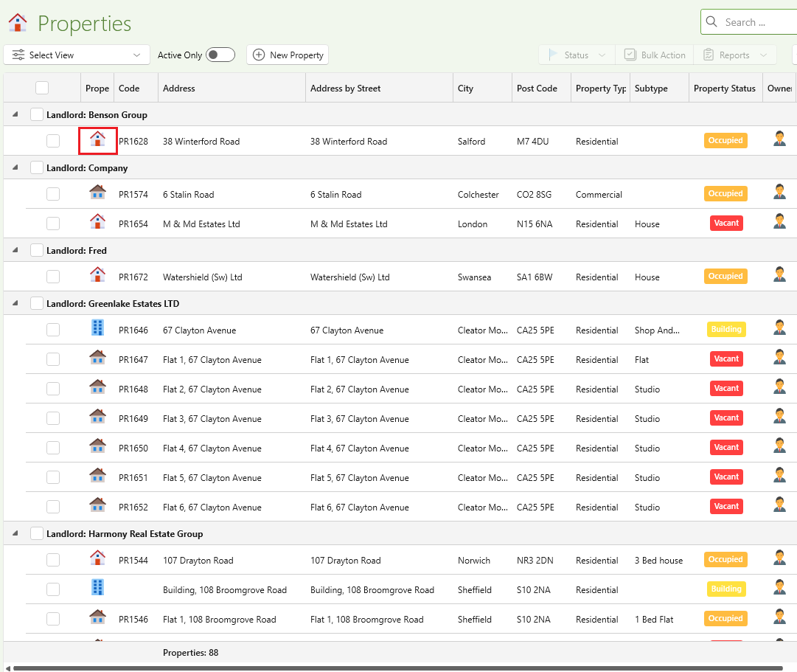Check the PR1647 row checkbox

[53, 359]
